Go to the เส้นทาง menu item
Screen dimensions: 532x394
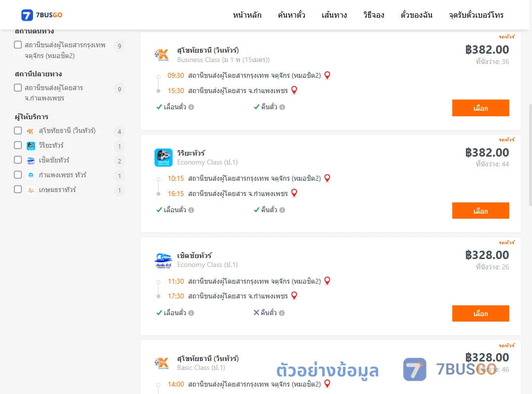click(x=334, y=15)
